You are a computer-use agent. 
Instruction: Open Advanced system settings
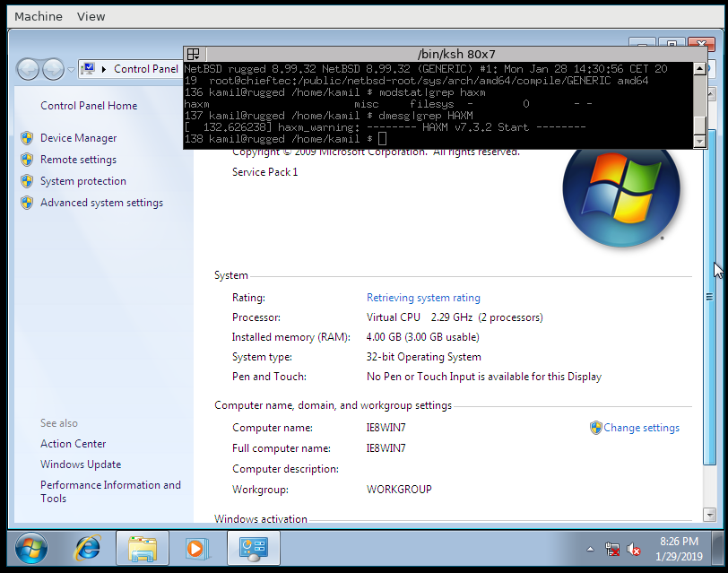[101, 203]
